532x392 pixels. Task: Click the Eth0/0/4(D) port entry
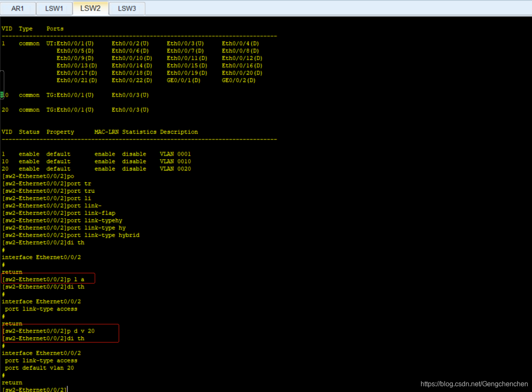[x=241, y=44]
